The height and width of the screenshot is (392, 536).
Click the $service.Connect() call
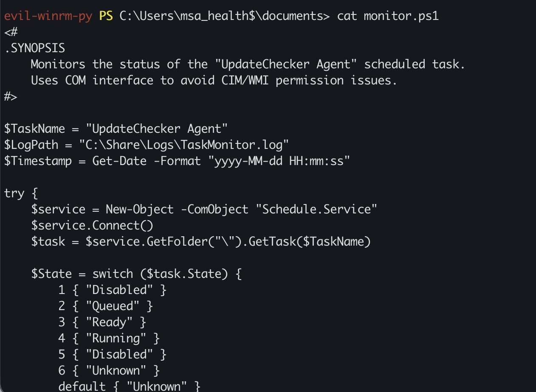tap(92, 225)
